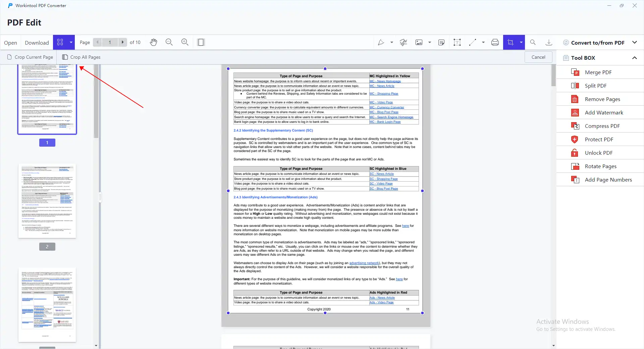Click the Cancel button
The image size is (644, 349).
[538, 57]
